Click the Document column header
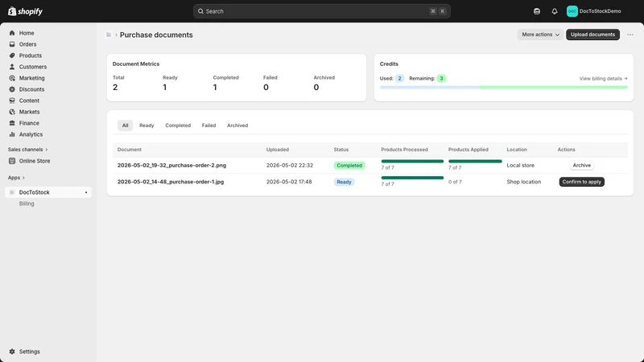The width and height of the screenshot is (644, 362). [x=130, y=150]
